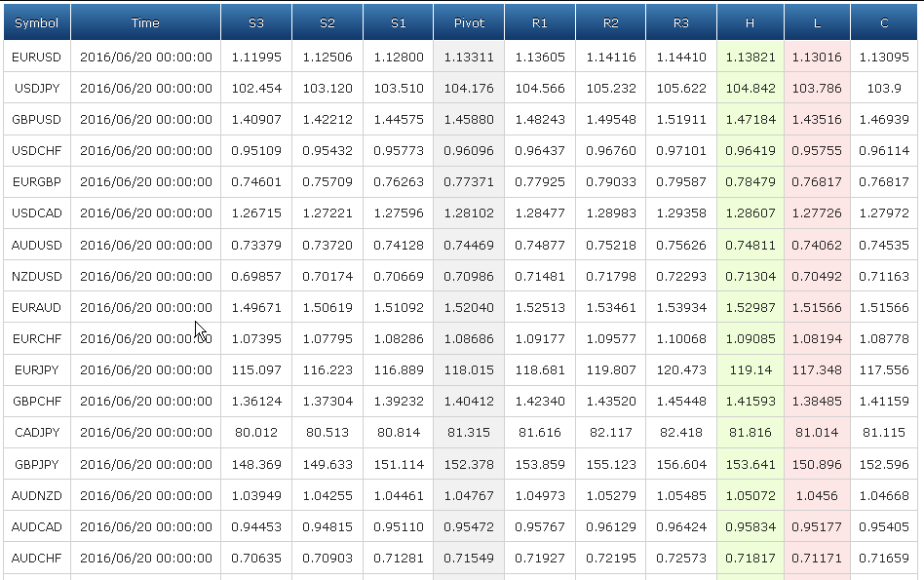Select the USDJPY symbol cell
This screenshot has height=580, width=924.
click(x=36, y=89)
